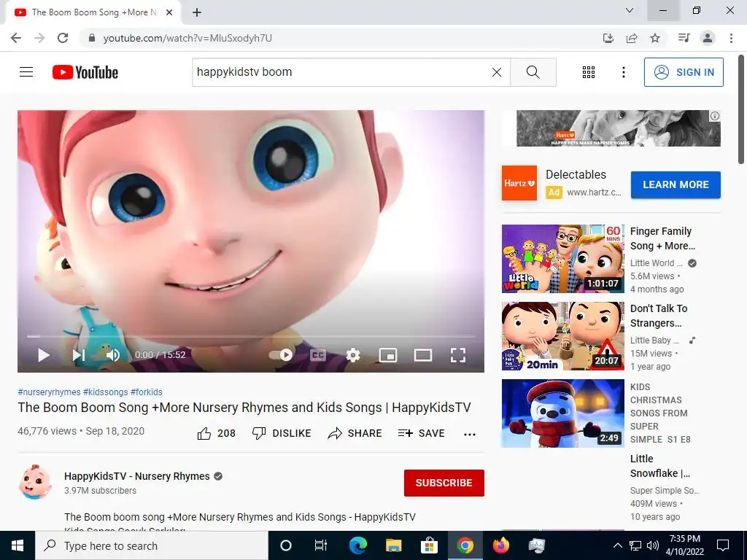Open HappyKidsTV - Nursery Rhymes channel name
Viewport: 747px width, 560px height.
coord(136,476)
